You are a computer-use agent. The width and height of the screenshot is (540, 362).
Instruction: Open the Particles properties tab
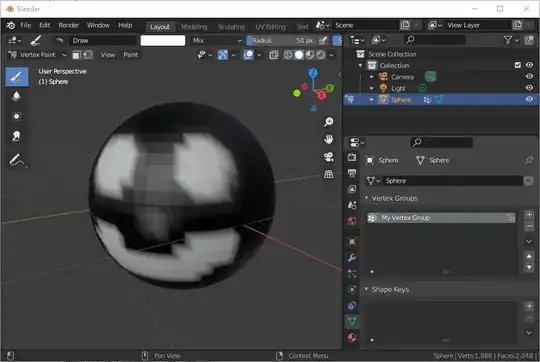click(x=352, y=274)
